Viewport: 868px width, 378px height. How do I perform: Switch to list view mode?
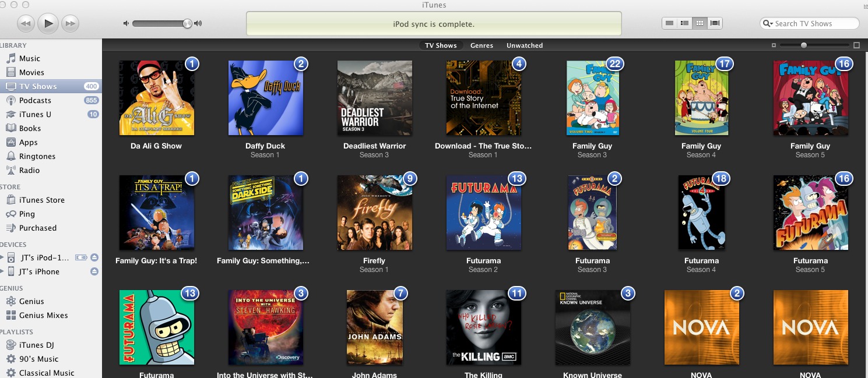[670, 23]
